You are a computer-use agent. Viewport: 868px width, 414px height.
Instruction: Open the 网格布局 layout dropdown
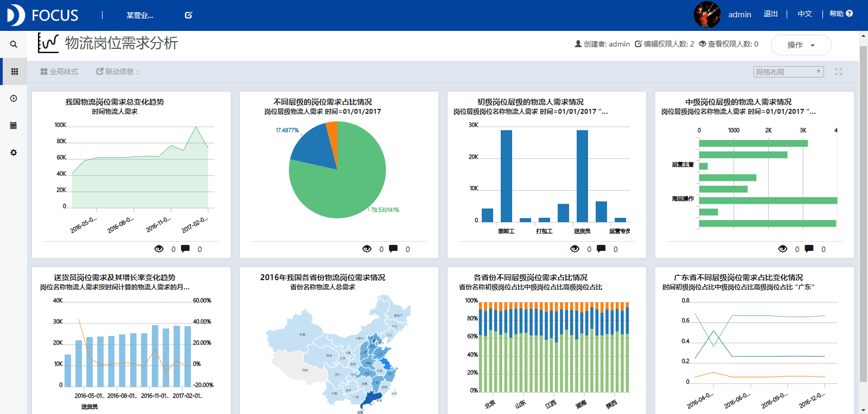tap(789, 72)
